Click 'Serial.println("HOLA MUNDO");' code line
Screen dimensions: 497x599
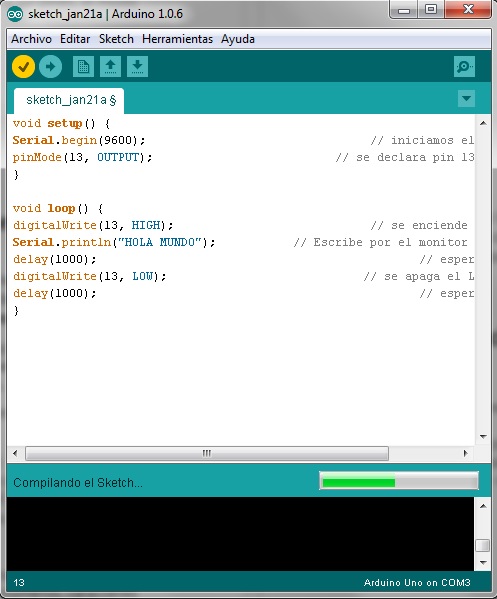[114, 243]
